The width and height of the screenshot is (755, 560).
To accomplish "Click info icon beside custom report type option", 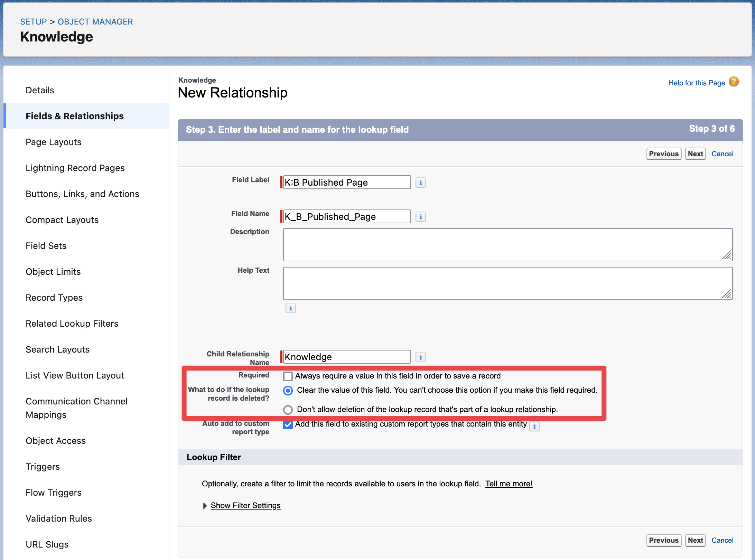I will [x=534, y=426].
